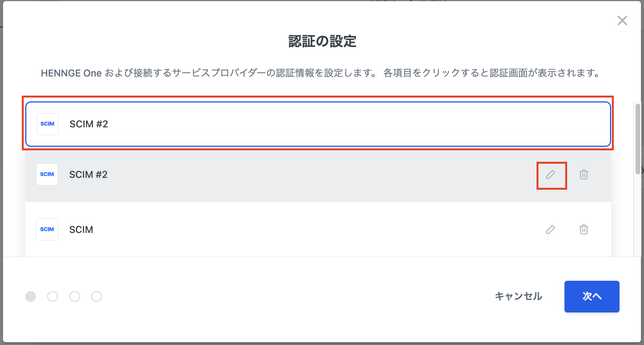The height and width of the screenshot is (345, 644).
Task: Click SCIM logo in the selected box
Action: pos(47,124)
